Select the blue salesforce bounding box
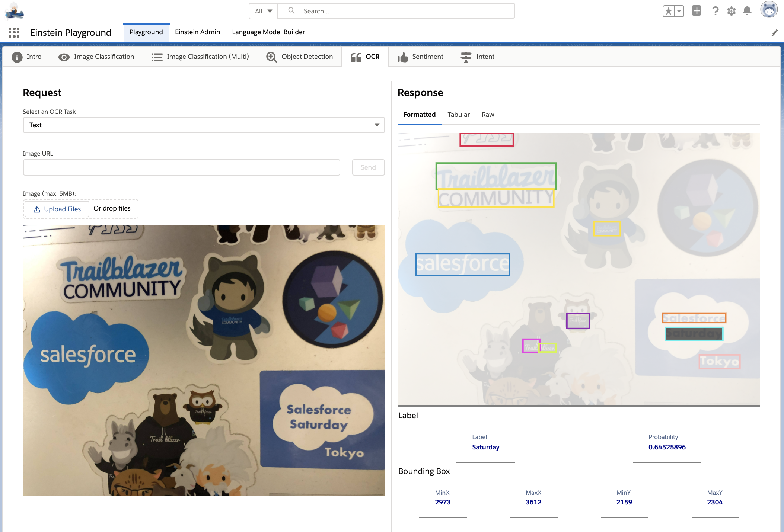 pyautogui.click(x=462, y=265)
